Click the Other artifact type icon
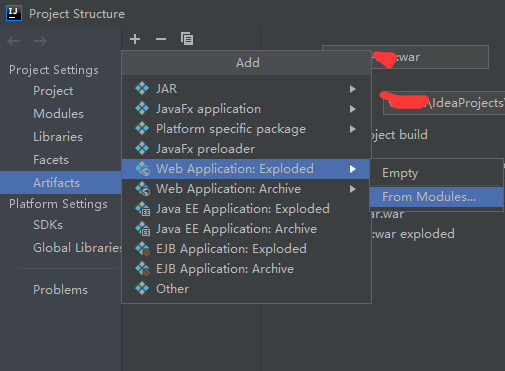This screenshot has width=505, height=371. point(142,289)
